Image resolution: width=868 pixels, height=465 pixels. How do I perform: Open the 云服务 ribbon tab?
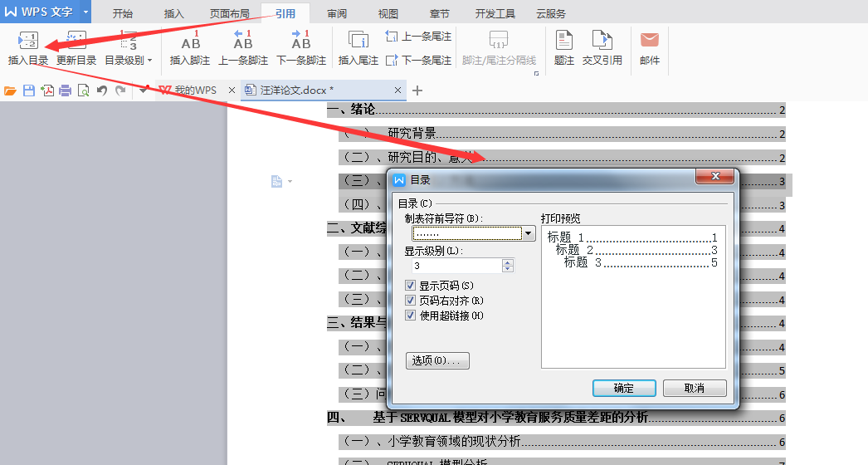click(x=551, y=13)
